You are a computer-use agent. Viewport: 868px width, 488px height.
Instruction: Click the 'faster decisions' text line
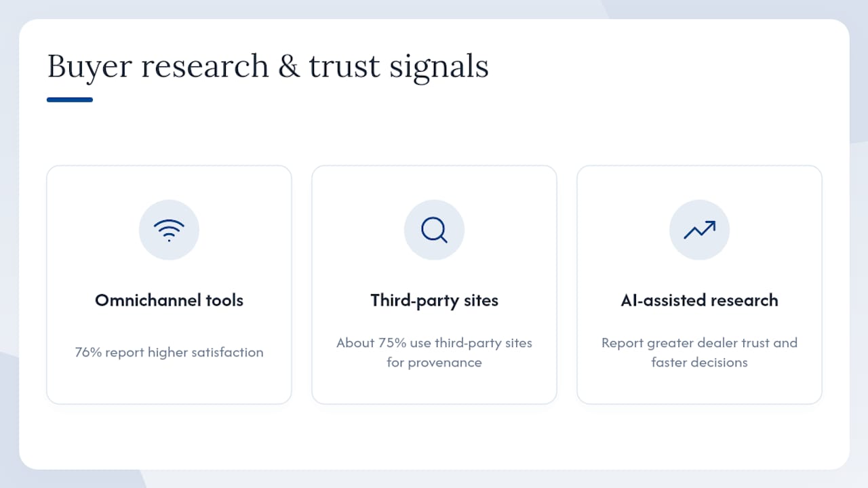click(699, 363)
